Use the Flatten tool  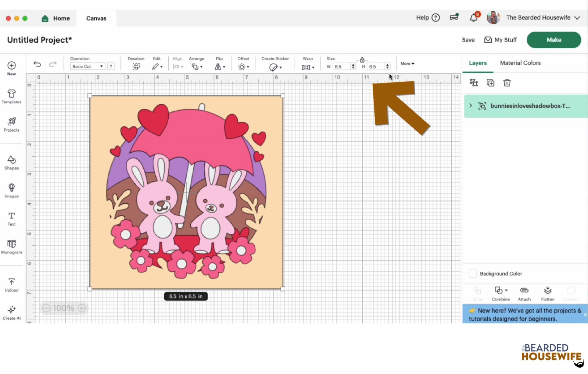pyautogui.click(x=548, y=293)
